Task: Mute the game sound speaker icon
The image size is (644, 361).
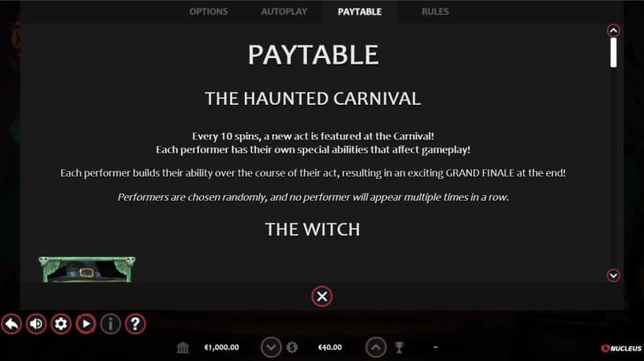Action: point(36,324)
